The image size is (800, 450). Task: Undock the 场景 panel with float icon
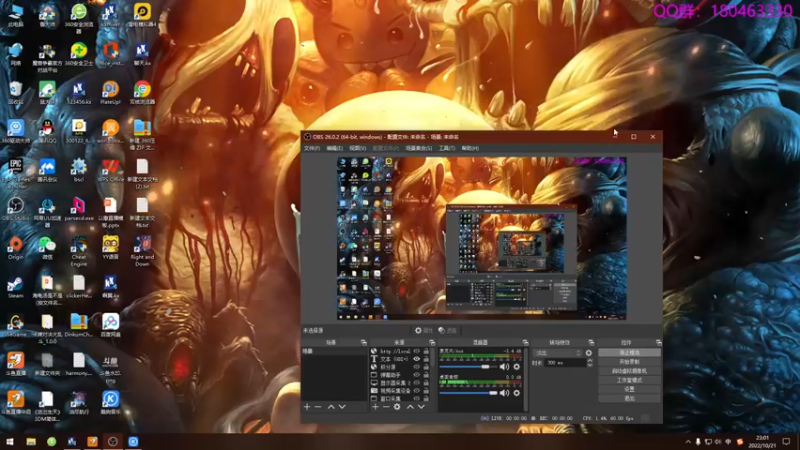point(363,342)
